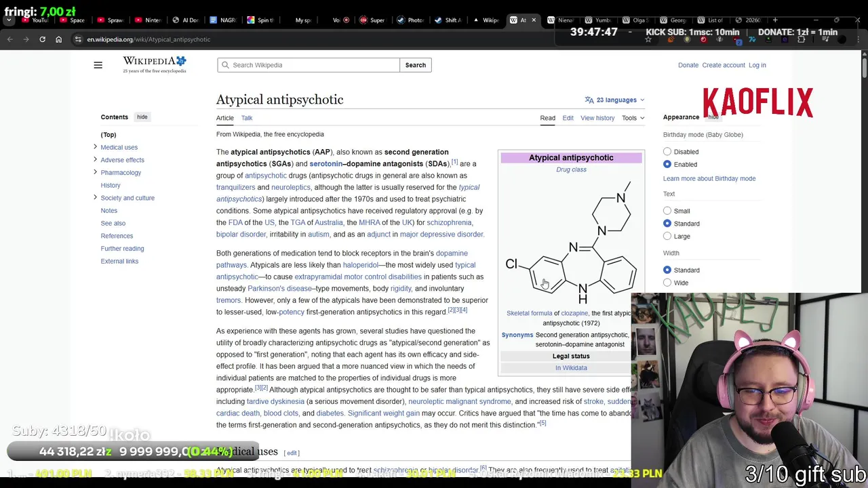
Task: Switch to the Olga Wikipedia tab
Action: [x=635, y=20]
